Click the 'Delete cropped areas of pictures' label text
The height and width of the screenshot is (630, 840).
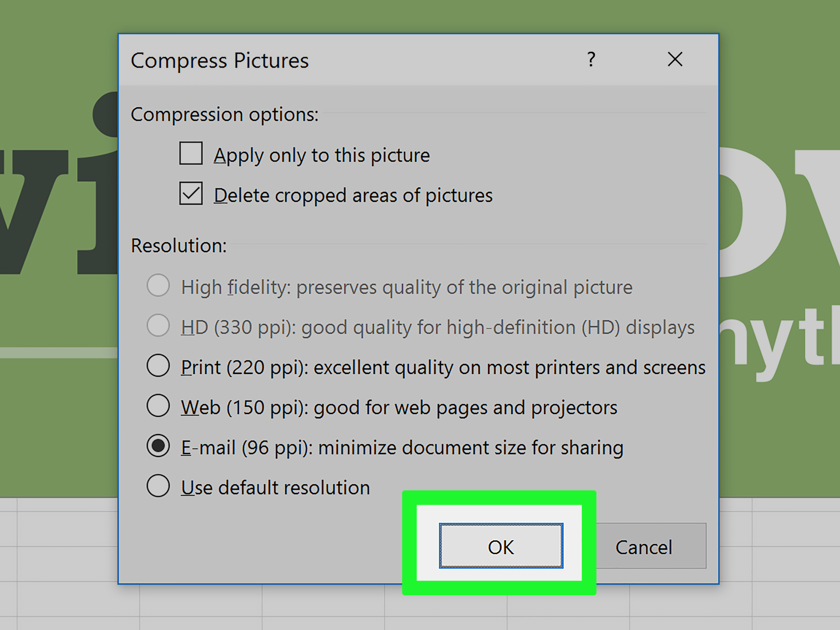click(353, 196)
